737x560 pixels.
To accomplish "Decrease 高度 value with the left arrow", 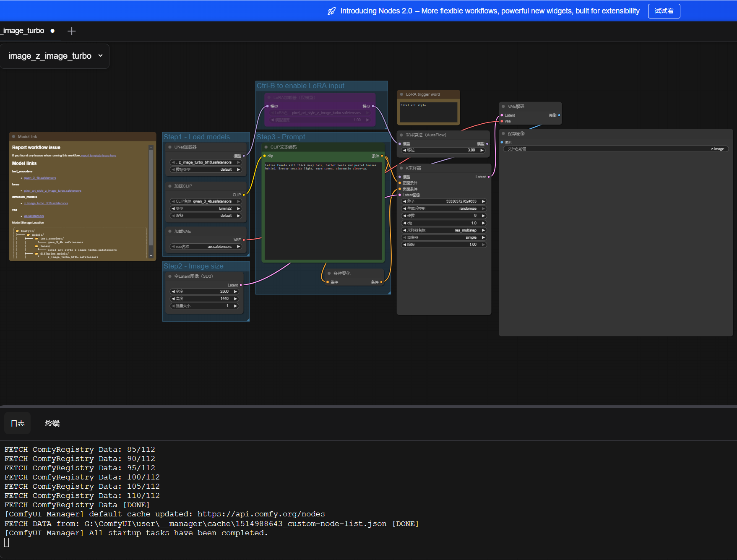I will pos(173,299).
